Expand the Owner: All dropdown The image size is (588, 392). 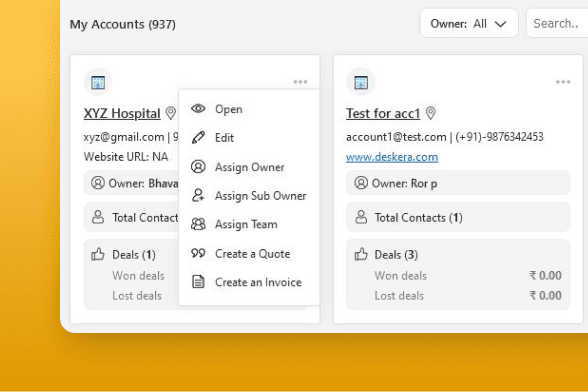[469, 24]
